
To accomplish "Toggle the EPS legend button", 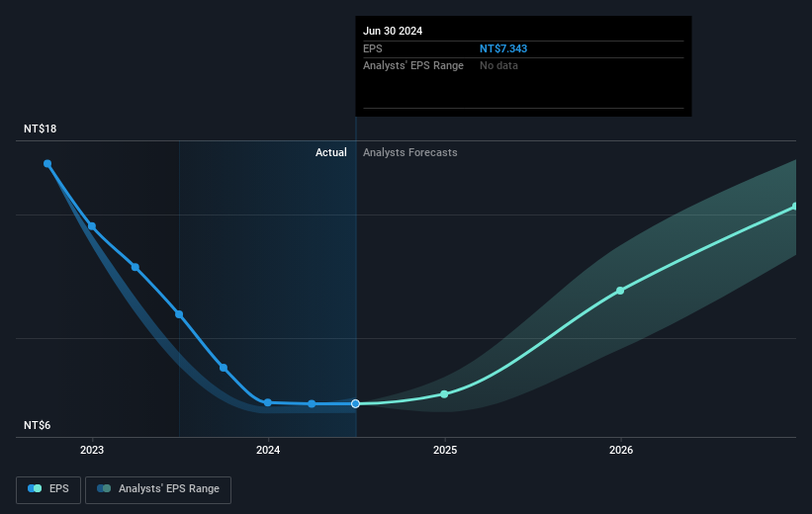I will [48, 489].
